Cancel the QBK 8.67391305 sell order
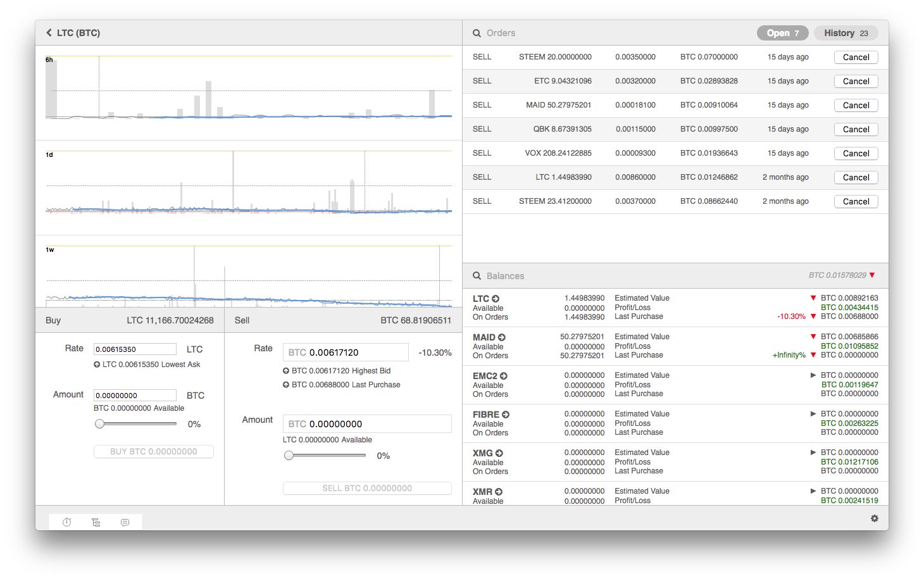The width and height of the screenshot is (924, 581). 856,129
